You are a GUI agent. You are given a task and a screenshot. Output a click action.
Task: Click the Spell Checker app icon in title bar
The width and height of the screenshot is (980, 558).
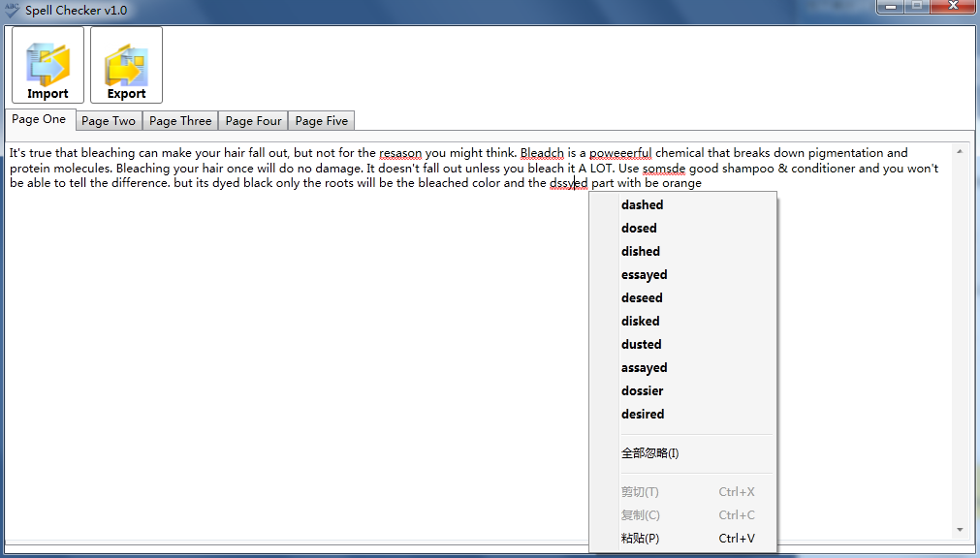[11, 10]
